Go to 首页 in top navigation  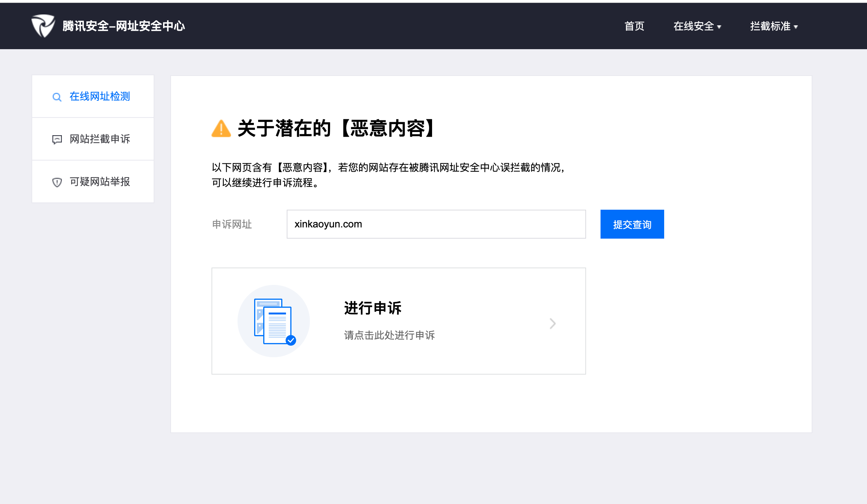[634, 26]
